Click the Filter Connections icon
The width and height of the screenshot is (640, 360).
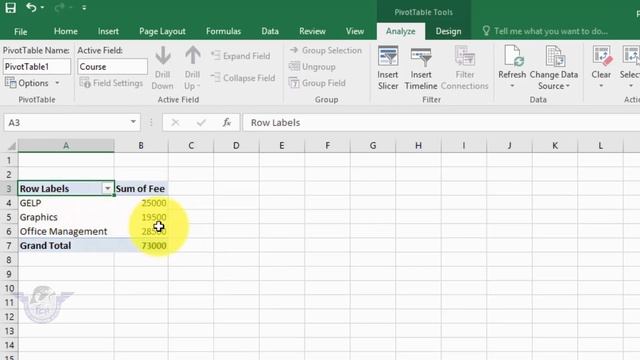[x=464, y=56]
